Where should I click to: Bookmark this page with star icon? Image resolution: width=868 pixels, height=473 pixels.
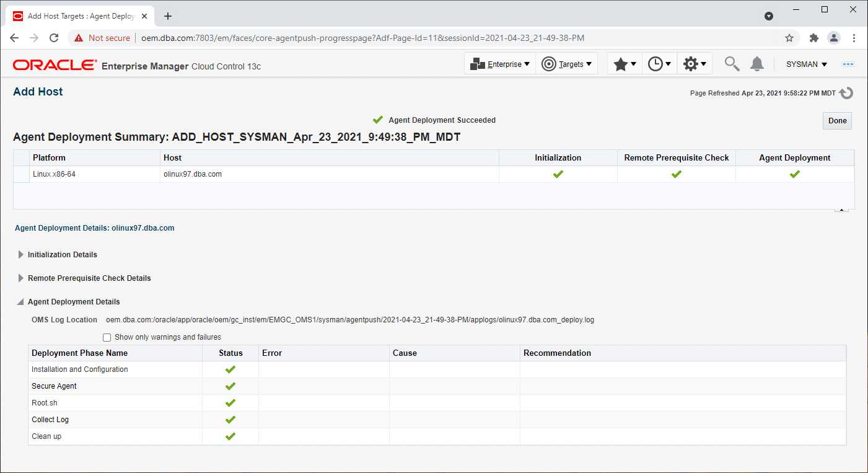[789, 38]
